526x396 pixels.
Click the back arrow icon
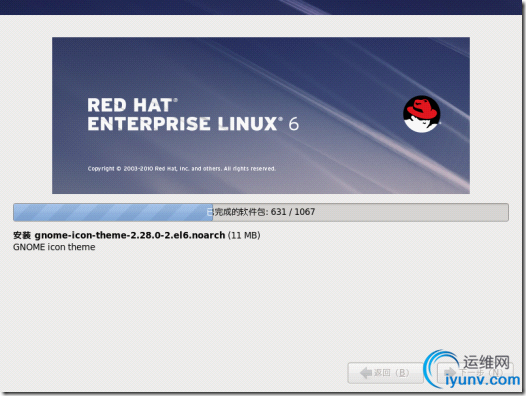tap(366, 373)
